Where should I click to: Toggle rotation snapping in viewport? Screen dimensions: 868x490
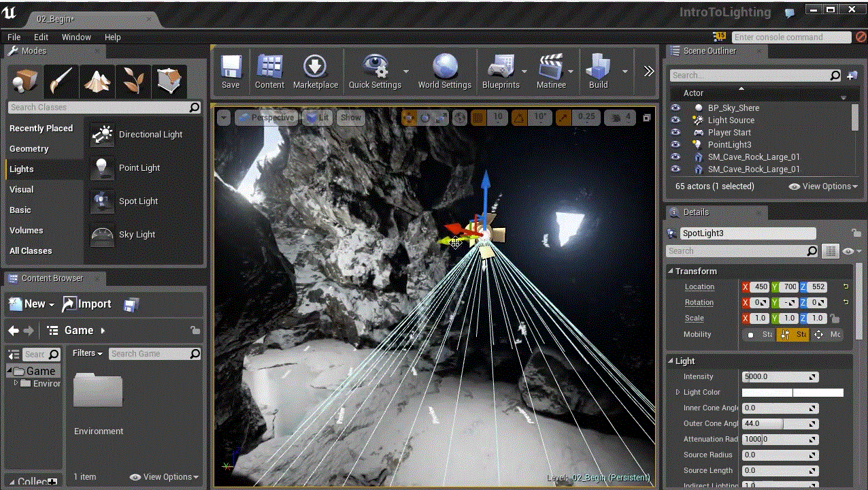[519, 118]
